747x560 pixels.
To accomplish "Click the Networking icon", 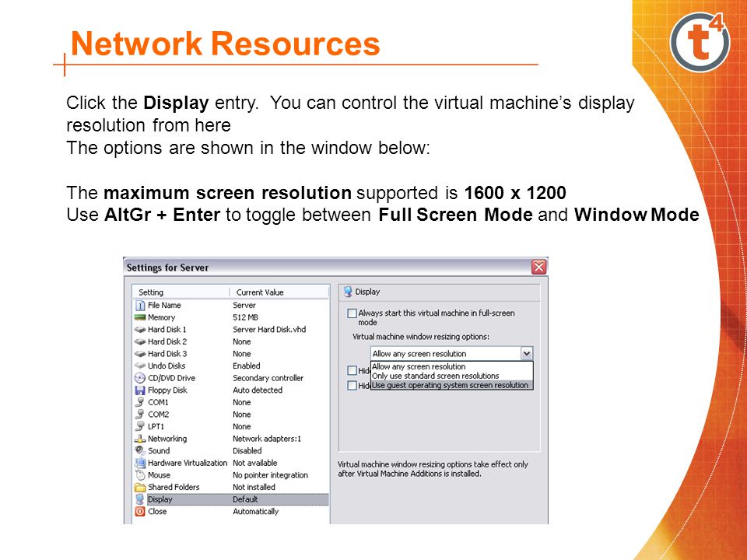I will tap(140, 439).
